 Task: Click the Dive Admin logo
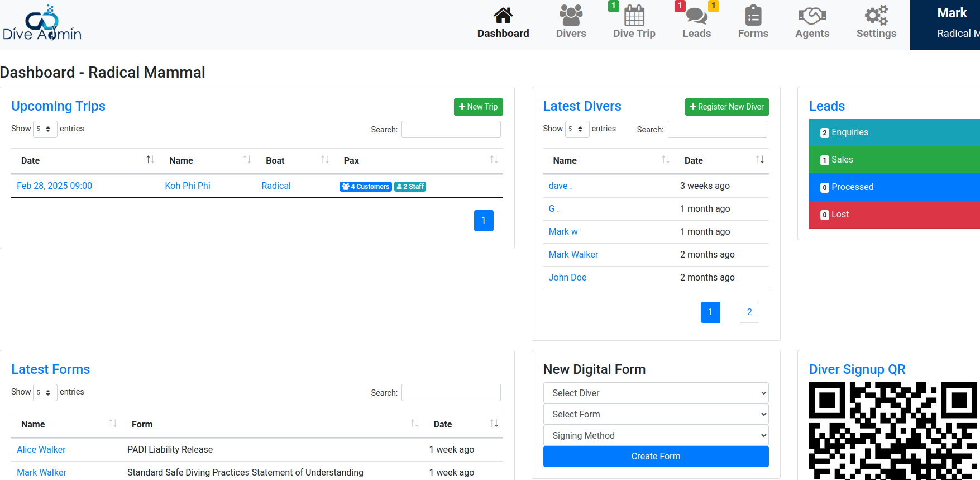tap(42, 23)
